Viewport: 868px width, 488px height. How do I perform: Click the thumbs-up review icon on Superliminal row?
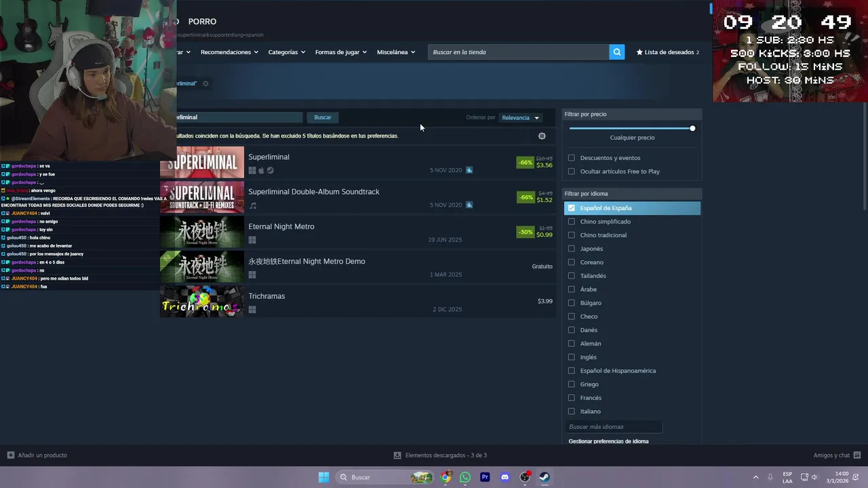(x=469, y=170)
